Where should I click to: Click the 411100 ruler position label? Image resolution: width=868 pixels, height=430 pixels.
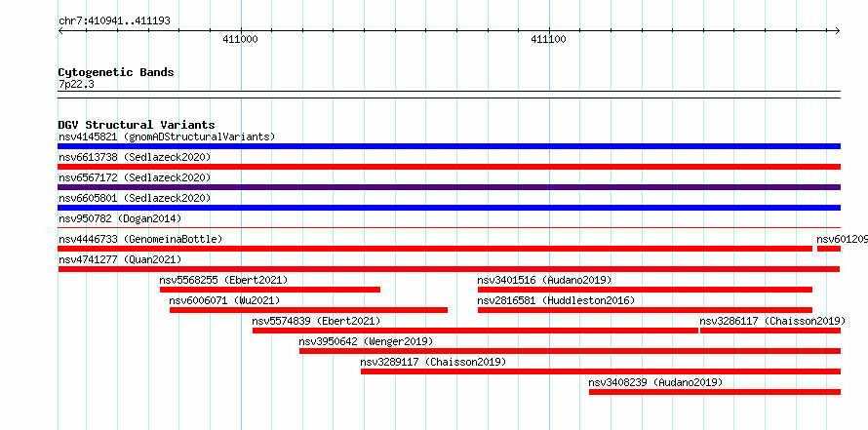[x=548, y=39]
